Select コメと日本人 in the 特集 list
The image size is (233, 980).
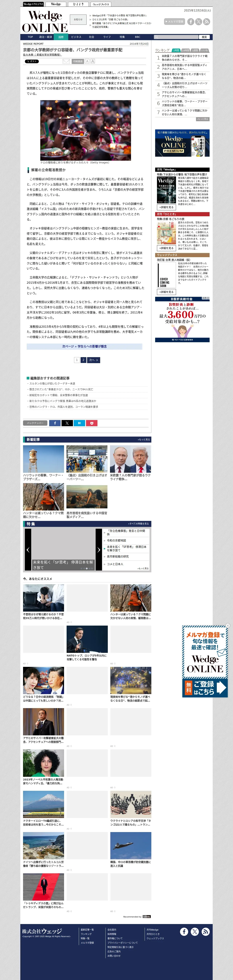(x=115, y=564)
